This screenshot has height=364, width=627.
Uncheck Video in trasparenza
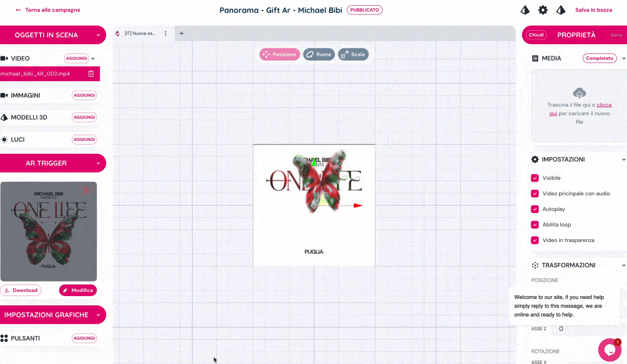point(535,240)
